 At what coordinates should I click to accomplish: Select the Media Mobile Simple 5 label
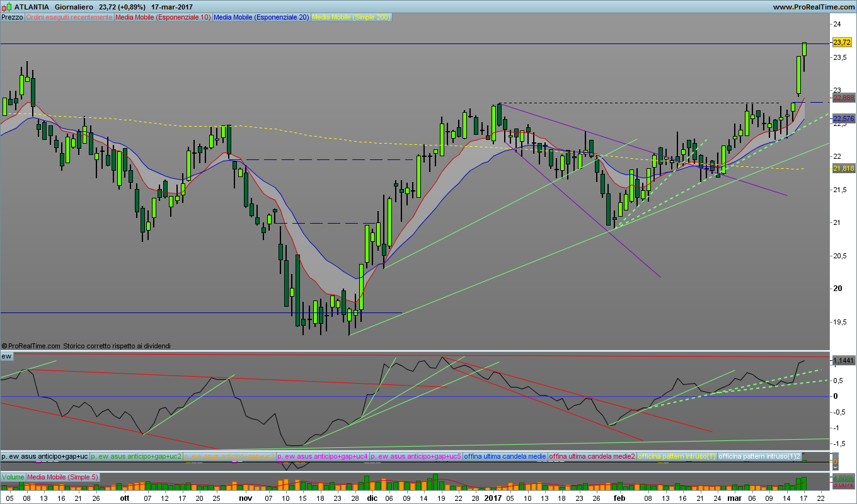(x=62, y=477)
